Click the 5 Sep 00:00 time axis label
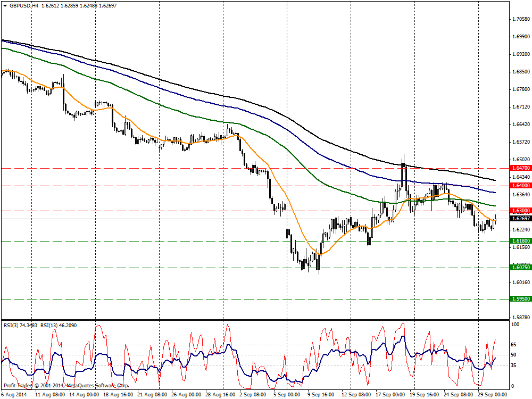532x399 pixels. (x=287, y=395)
